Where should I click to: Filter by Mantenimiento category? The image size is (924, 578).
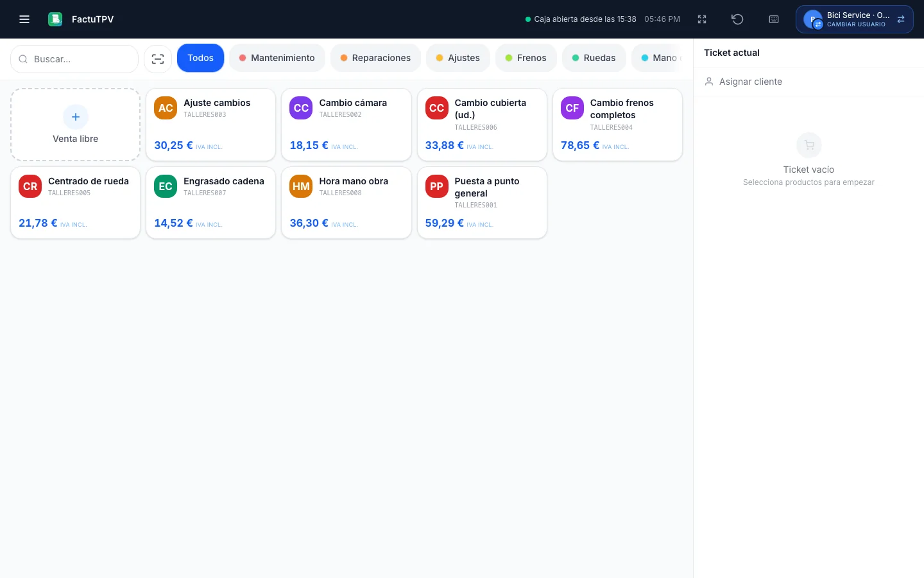pos(277,58)
